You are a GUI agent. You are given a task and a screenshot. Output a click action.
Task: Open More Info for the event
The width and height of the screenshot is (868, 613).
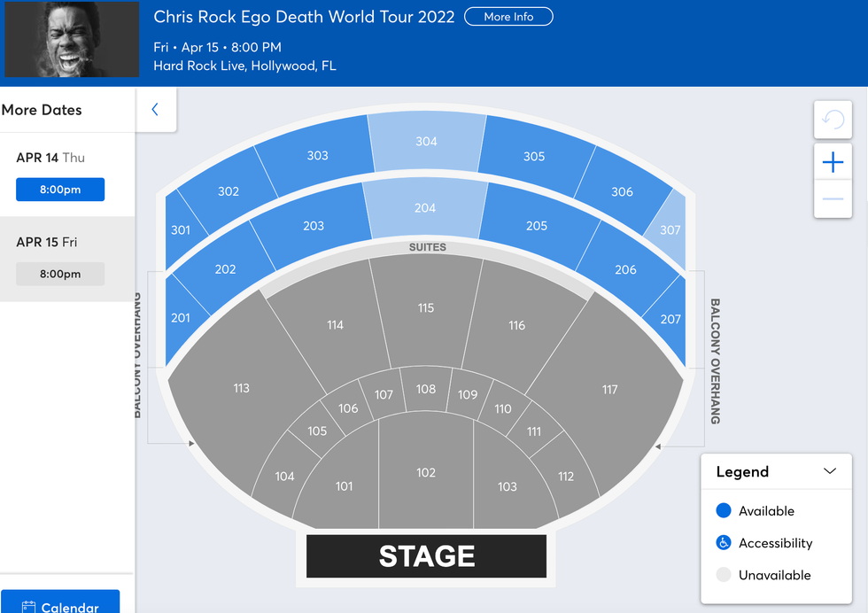(508, 16)
